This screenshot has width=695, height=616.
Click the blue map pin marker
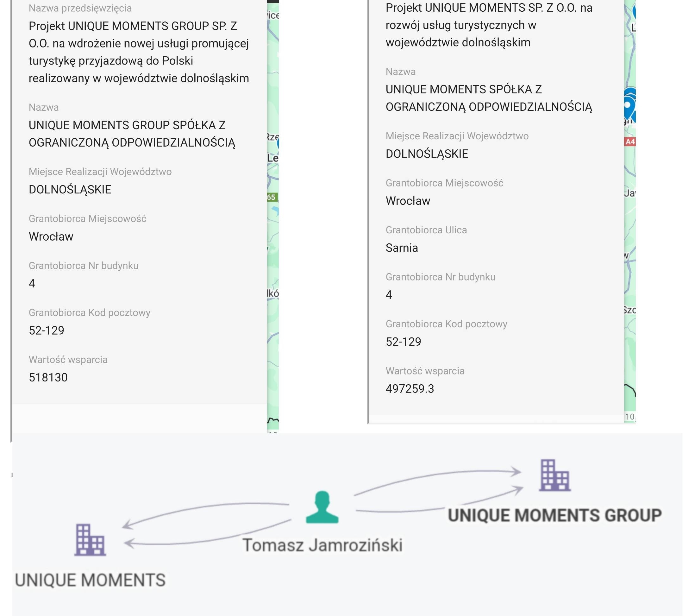pos(630,107)
